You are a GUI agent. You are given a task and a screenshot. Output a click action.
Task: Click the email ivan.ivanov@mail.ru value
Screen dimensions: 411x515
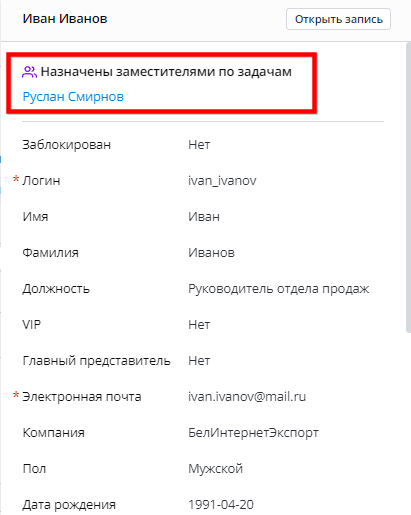247,397
